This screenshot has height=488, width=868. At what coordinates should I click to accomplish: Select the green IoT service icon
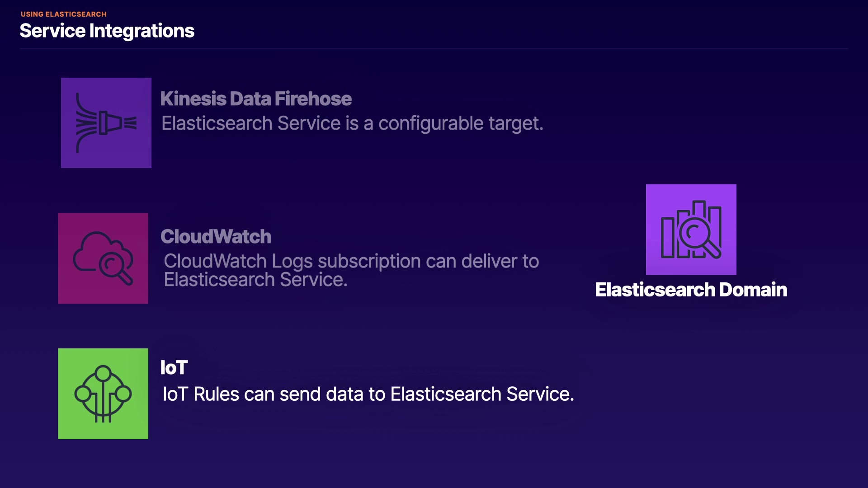(x=103, y=394)
